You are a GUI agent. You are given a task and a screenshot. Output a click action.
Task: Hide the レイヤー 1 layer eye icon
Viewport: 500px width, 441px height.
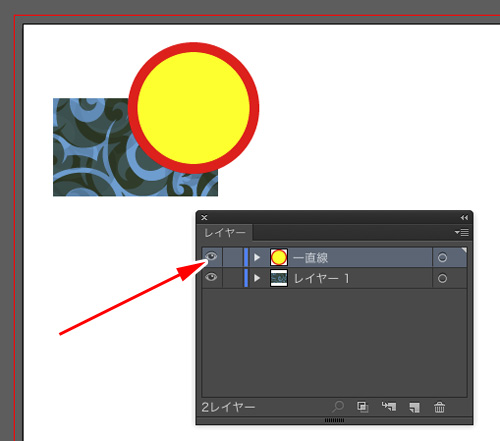(x=211, y=277)
